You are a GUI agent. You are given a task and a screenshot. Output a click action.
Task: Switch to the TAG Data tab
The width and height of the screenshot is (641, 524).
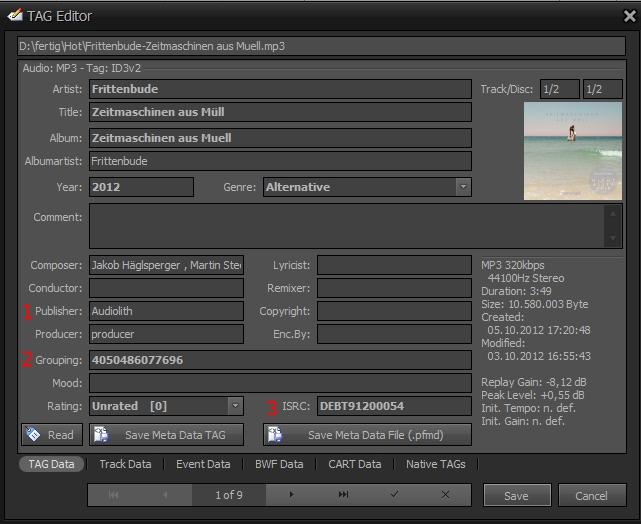(52, 464)
